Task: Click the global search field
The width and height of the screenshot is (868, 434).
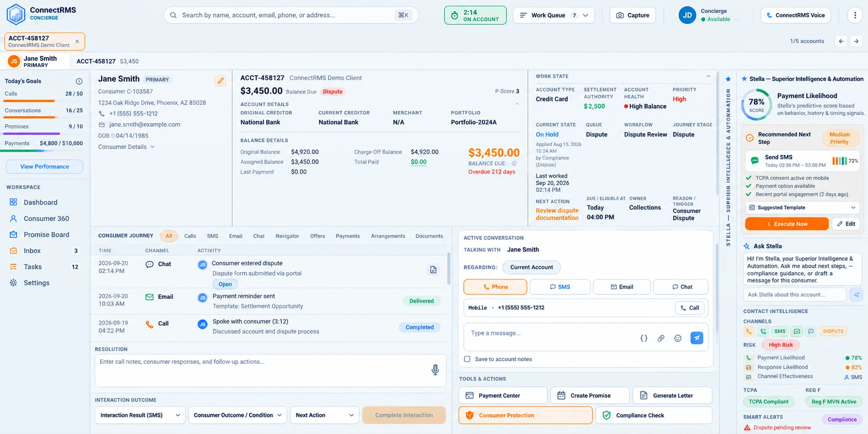Action: [291, 15]
